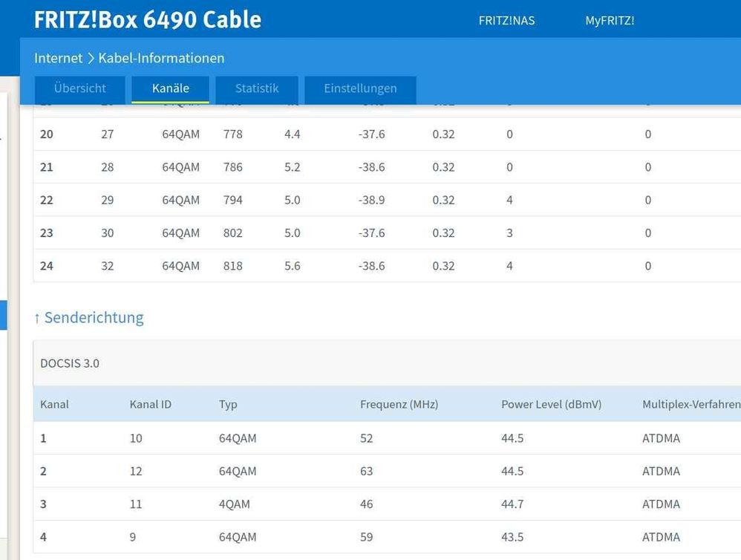Switch to the Statistik tab
This screenshot has width=741, height=560.
tap(257, 88)
